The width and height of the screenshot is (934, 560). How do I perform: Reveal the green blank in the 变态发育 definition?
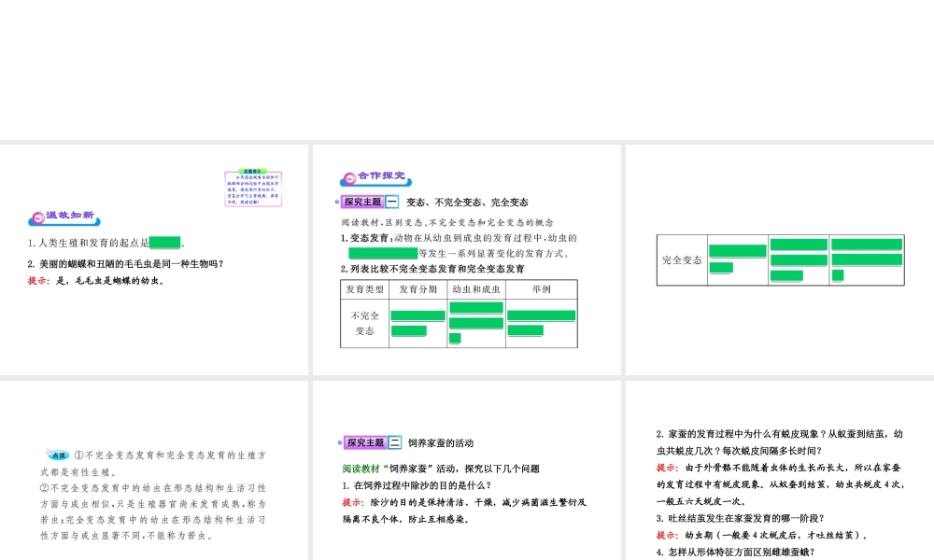[383, 253]
